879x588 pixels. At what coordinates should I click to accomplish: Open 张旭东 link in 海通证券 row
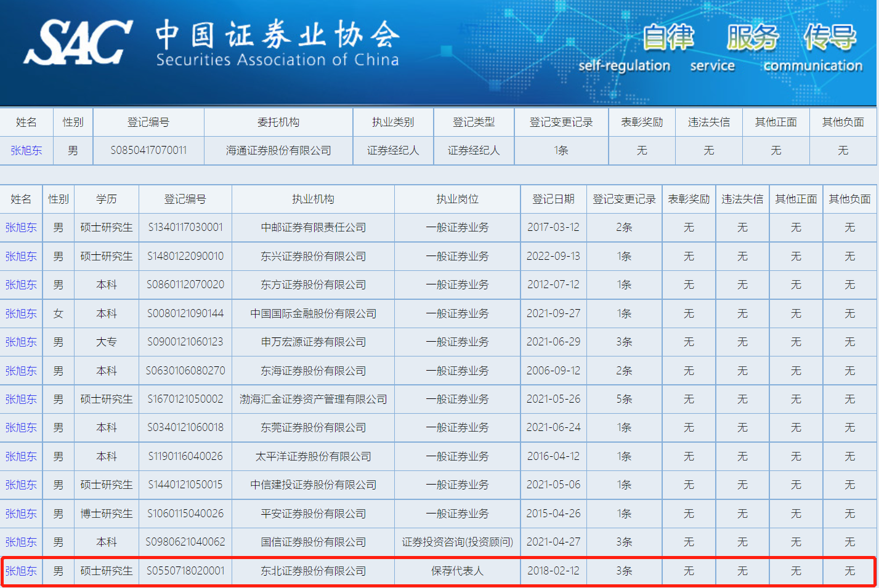click(x=26, y=150)
